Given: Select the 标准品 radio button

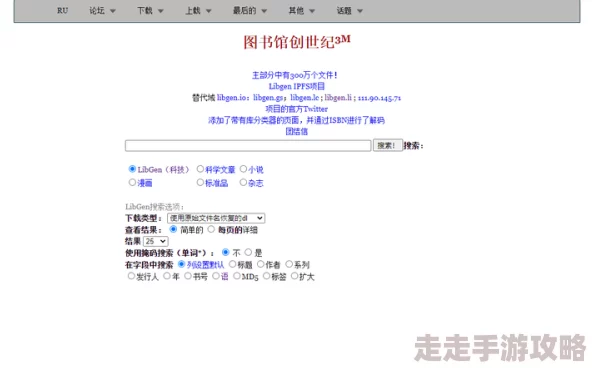Looking at the screenshot, I should tap(200, 183).
